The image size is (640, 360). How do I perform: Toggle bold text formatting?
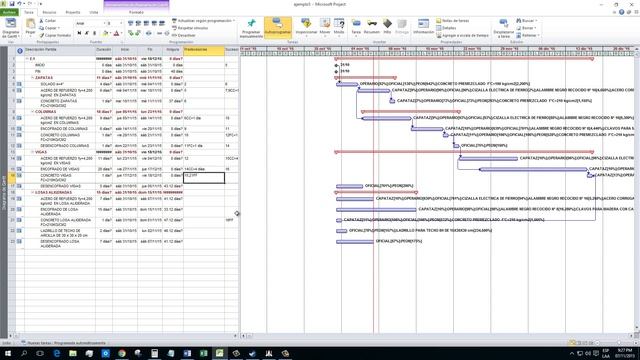click(79, 33)
